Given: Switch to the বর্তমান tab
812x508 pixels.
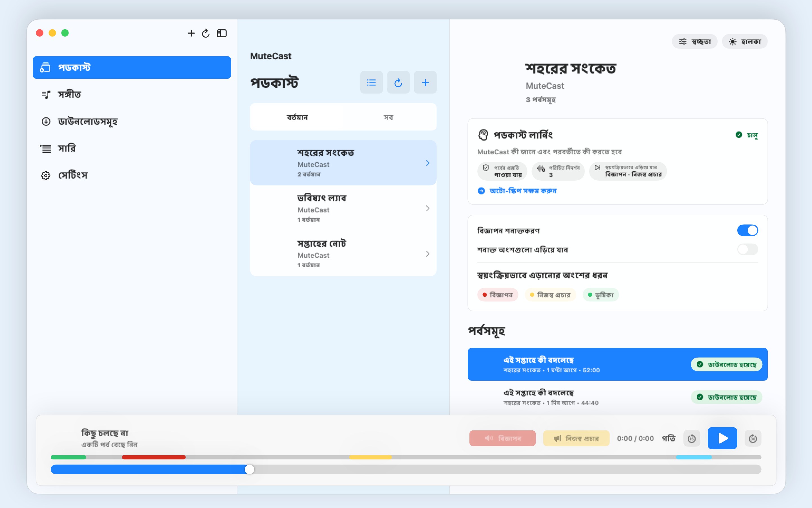Looking at the screenshot, I should [297, 117].
